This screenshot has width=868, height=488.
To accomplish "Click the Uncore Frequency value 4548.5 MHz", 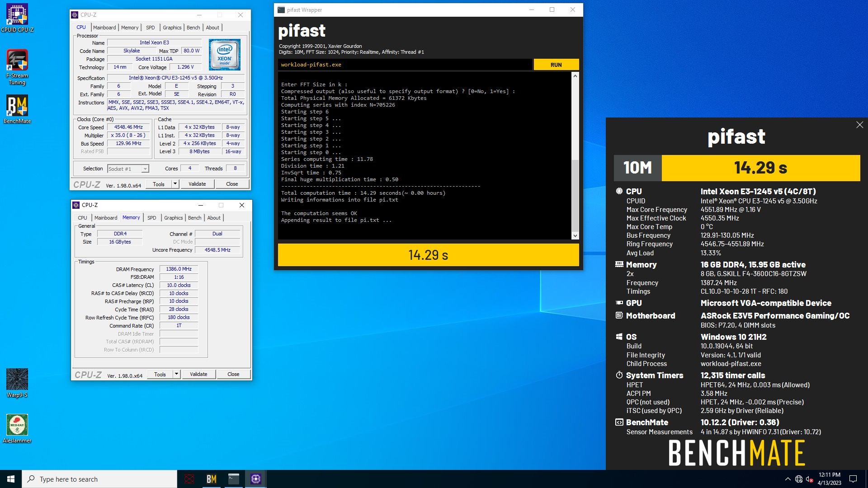I will 217,250.
